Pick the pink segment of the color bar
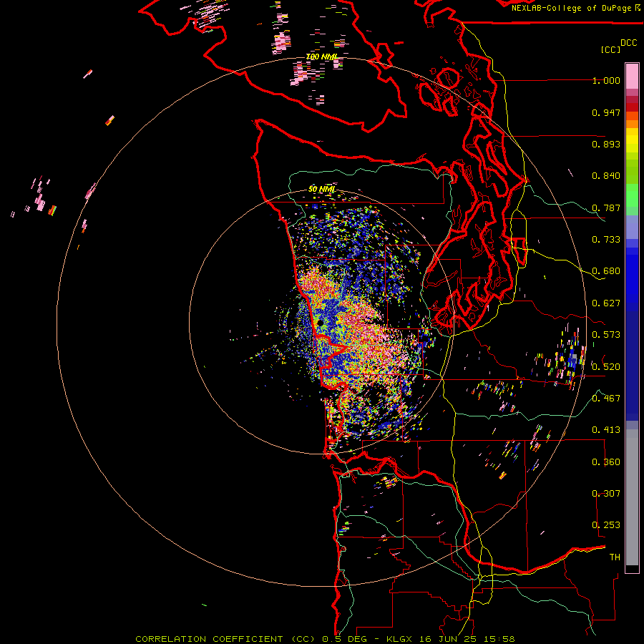644x644 pixels. [632, 77]
